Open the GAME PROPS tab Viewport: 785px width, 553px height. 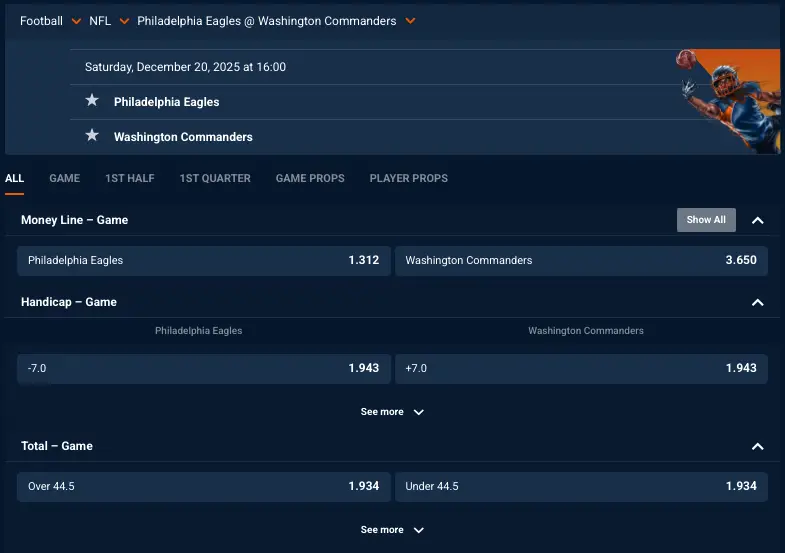310,178
